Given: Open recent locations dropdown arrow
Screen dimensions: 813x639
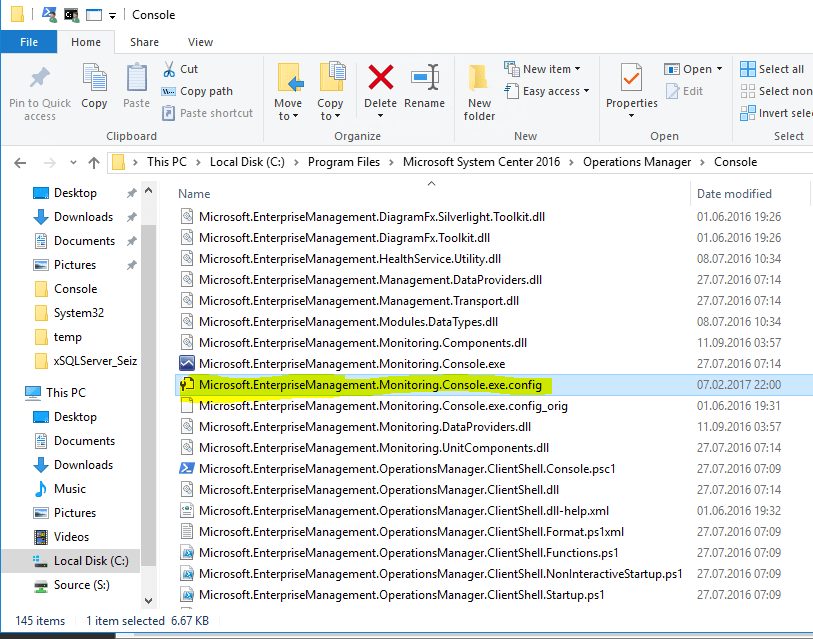Looking at the screenshot, I should pyautogui.click(x=73, y=163).
